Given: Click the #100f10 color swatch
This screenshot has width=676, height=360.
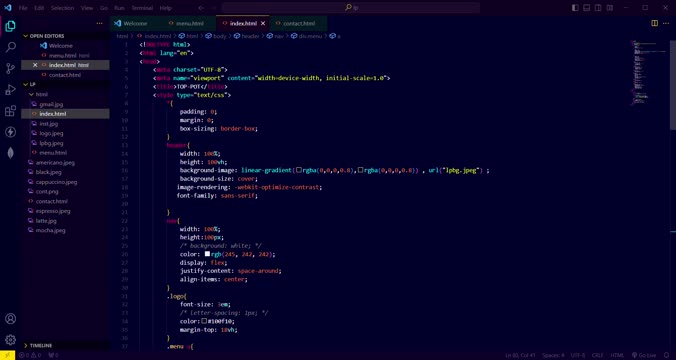Looking at the screenshot, I should [204, 321].
